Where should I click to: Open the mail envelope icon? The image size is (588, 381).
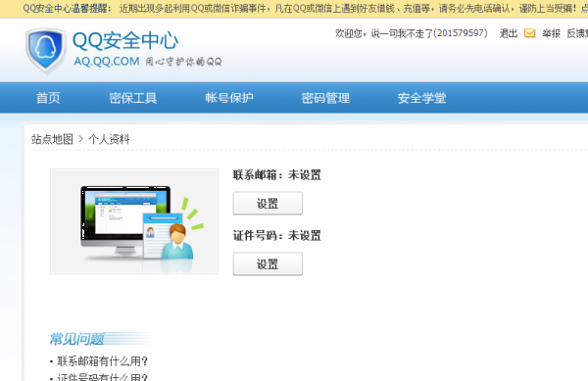pos(529,33)
